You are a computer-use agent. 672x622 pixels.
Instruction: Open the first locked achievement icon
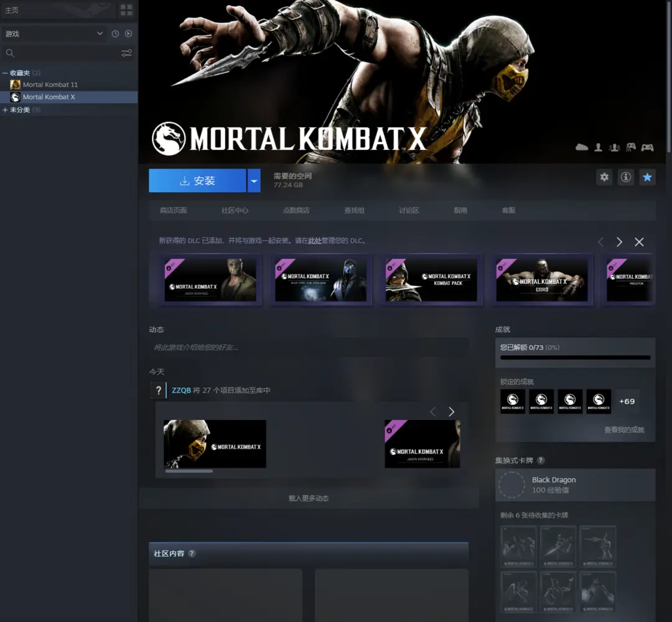click(x=513, y=401)
